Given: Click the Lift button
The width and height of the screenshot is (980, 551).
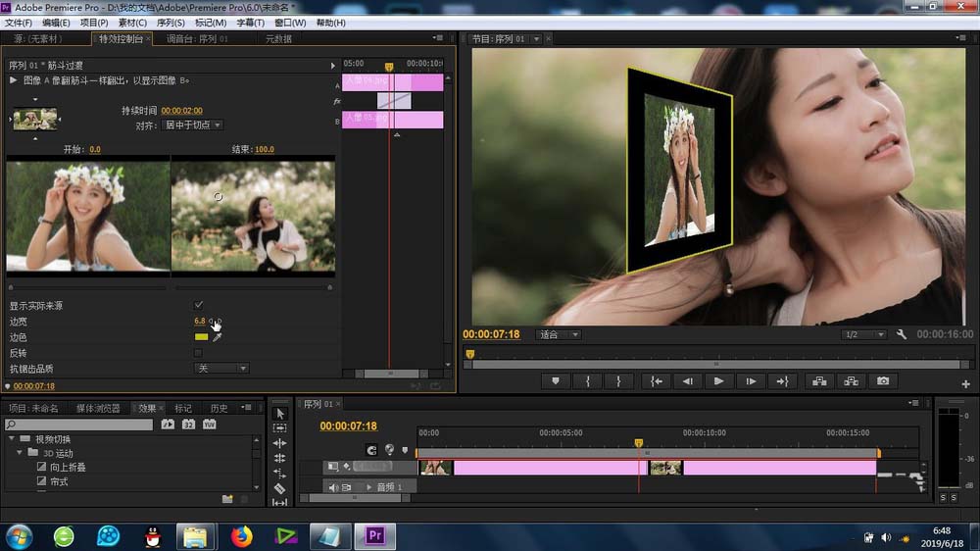Looking at the screenshot, I should point(819,380).
